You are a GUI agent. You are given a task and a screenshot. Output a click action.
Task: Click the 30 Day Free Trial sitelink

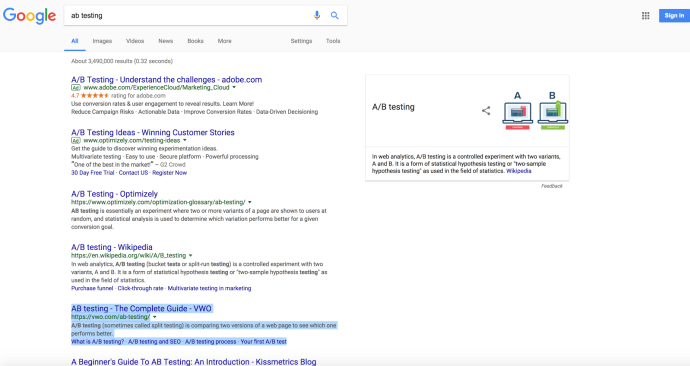(92, 173)
